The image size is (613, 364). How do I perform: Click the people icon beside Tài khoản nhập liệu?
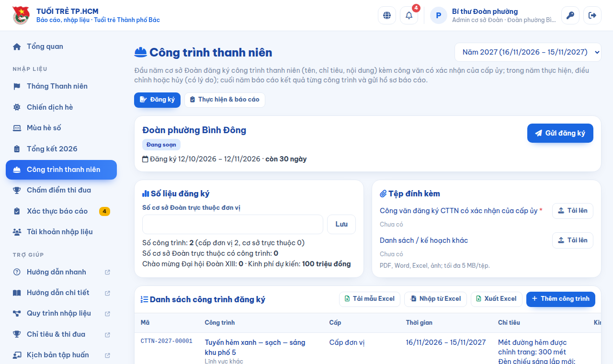click(x=17, y=232)
